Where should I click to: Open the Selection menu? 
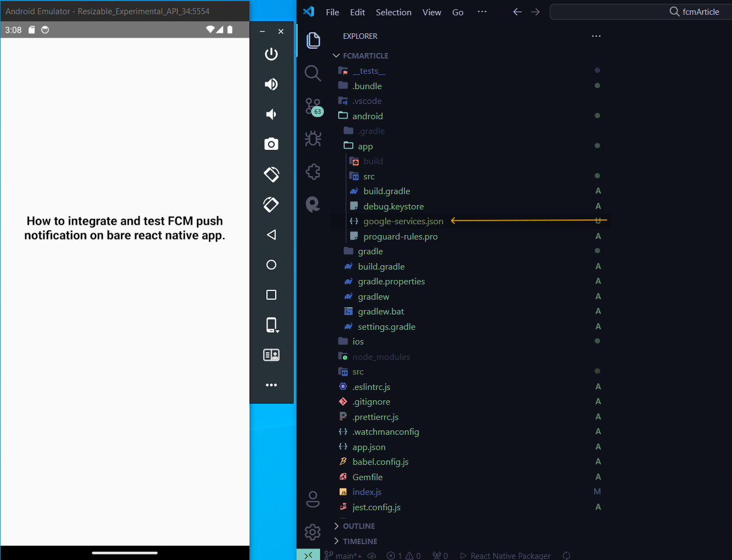click(394, 12)
